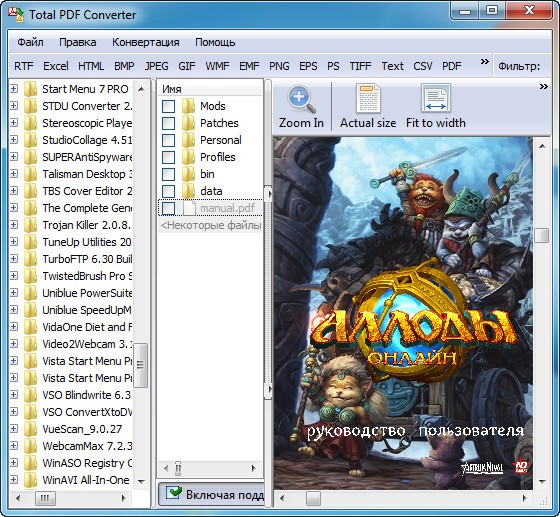Click the Personal folder icon

coord(188,140)
